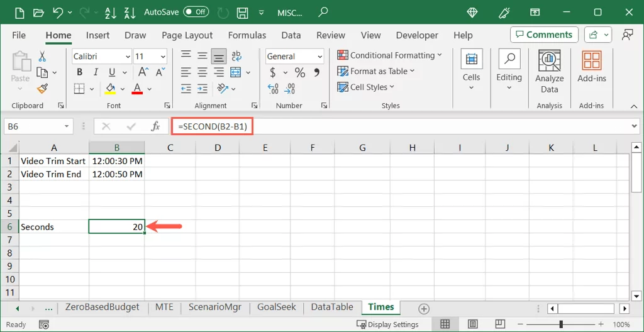Expand the Conditional Formatting menu

coord(390,55)
